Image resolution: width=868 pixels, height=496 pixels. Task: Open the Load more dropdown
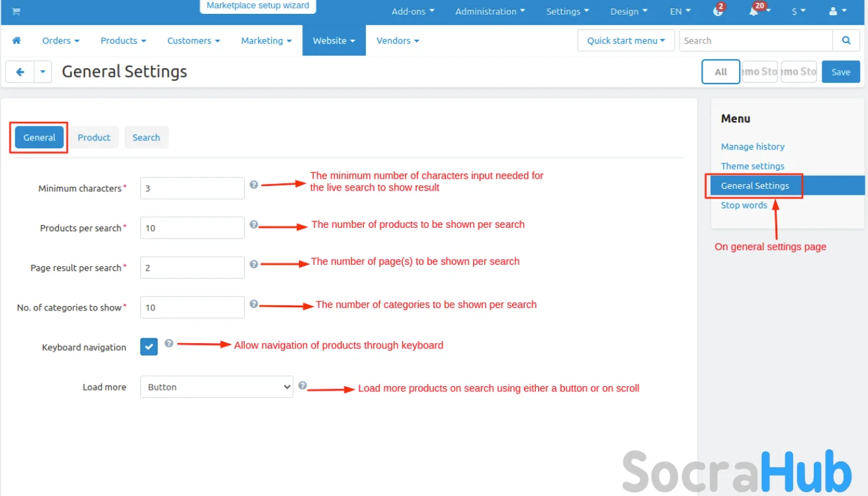coord(216,387)
